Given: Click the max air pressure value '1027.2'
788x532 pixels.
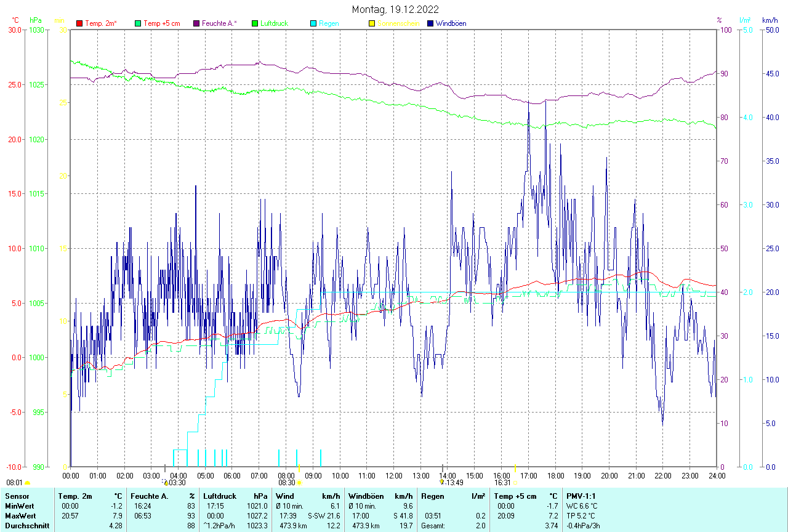Looking at the screenshot, I should point(257,515).
